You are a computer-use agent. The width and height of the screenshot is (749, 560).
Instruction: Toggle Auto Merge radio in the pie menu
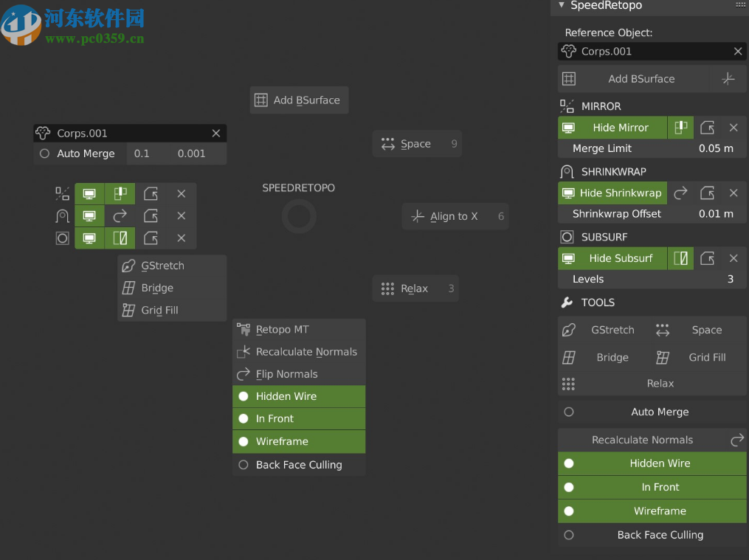pos(45,153)
